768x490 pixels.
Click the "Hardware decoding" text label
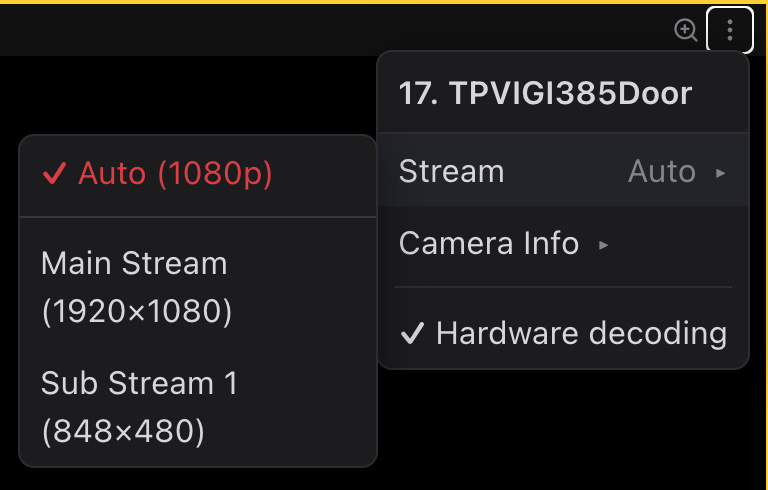(581, 334)
